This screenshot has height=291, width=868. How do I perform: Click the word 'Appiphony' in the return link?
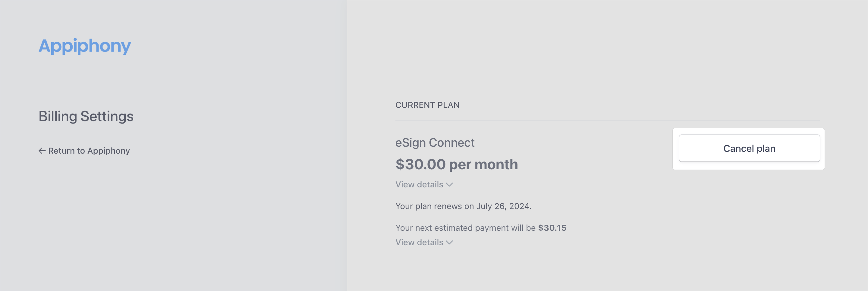tap(108, 151)
